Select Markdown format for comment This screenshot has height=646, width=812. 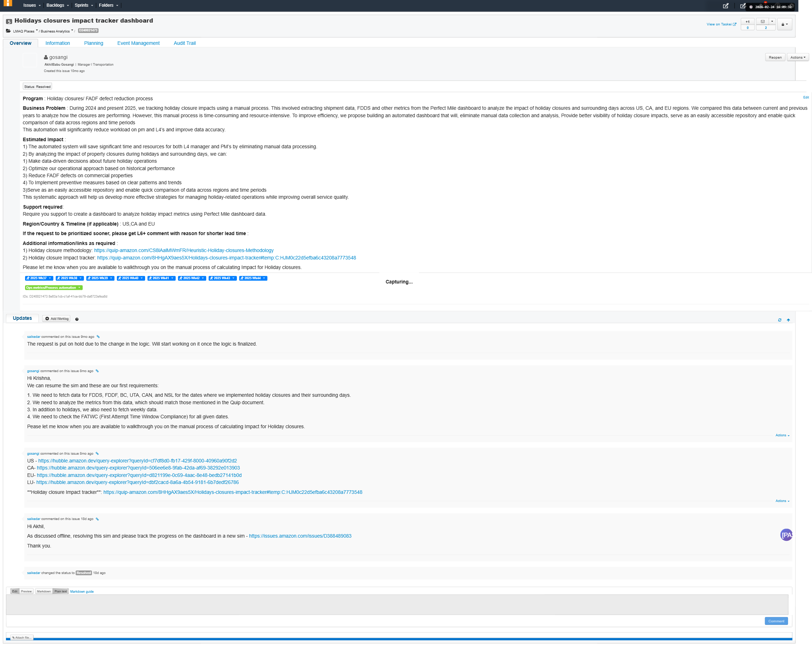(44, 591)
